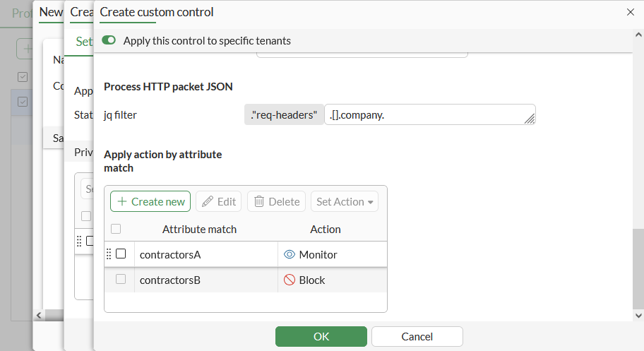The width and height of the screenshot is (644, 351).
Task: Click the plus icon in Create new
Action: (x=122, y=201)
